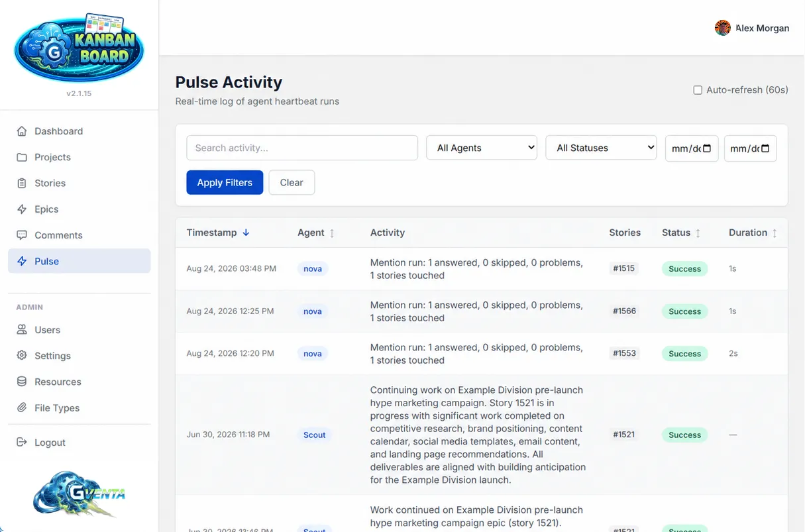
Task: Click Scout agent tag in 11:18 PM row
Action: [x=314, y=435]
